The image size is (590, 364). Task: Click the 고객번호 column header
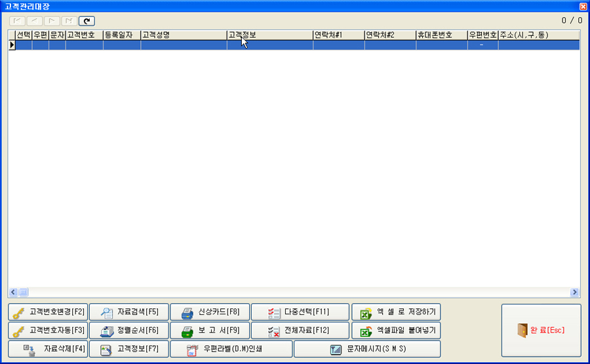pos(85,35)
